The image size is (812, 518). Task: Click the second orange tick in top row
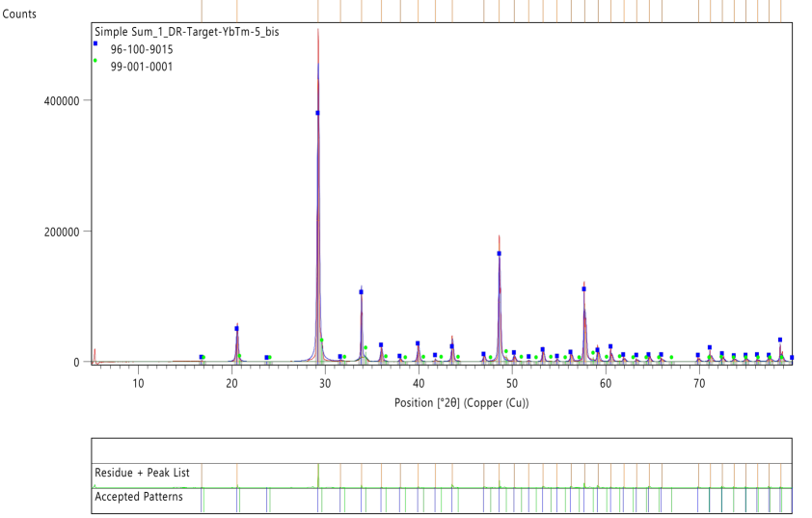(237, 11)
